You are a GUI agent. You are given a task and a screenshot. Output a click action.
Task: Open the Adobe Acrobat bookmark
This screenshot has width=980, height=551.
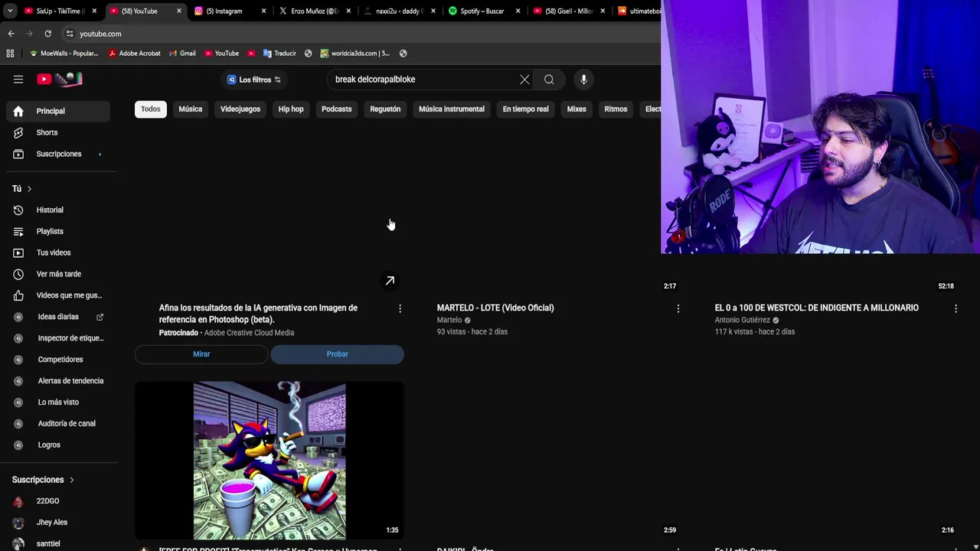click(x=135, y=54)
